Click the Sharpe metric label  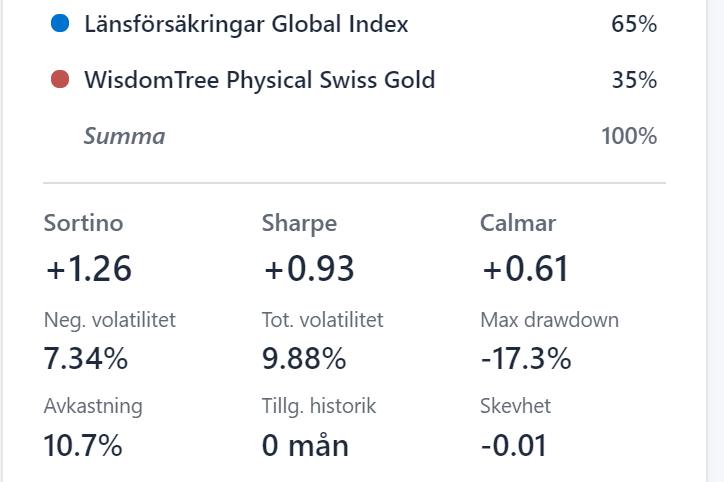pos(299,223)
